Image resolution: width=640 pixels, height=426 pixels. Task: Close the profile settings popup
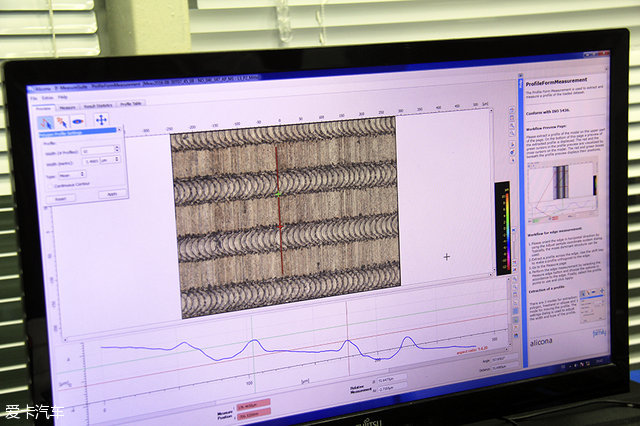coord(119,130)
